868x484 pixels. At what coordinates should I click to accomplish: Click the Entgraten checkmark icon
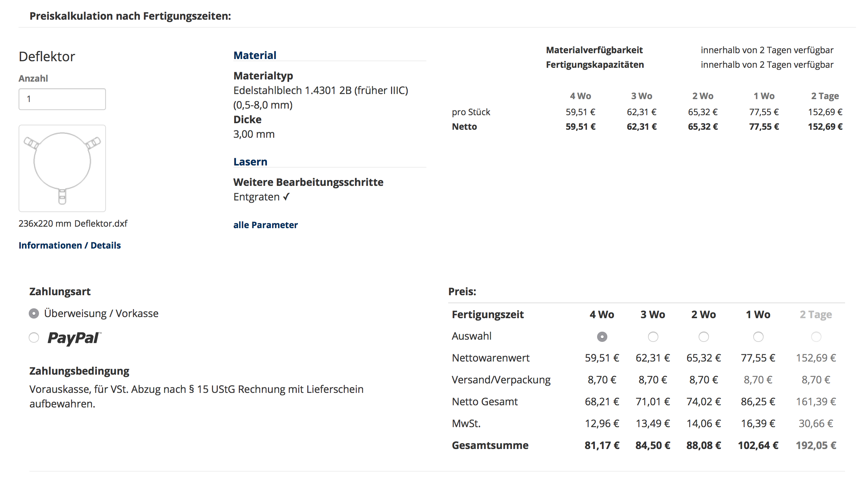pyautogui.click(x=287, y=197)
